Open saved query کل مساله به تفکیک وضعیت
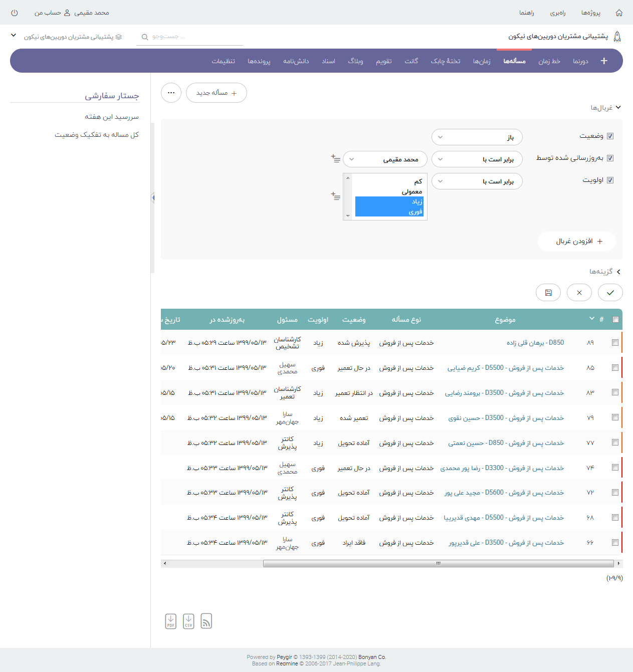 97,135
